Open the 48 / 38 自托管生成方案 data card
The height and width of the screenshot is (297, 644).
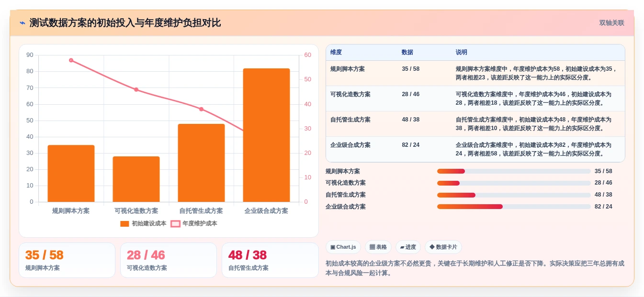(270, 260)
